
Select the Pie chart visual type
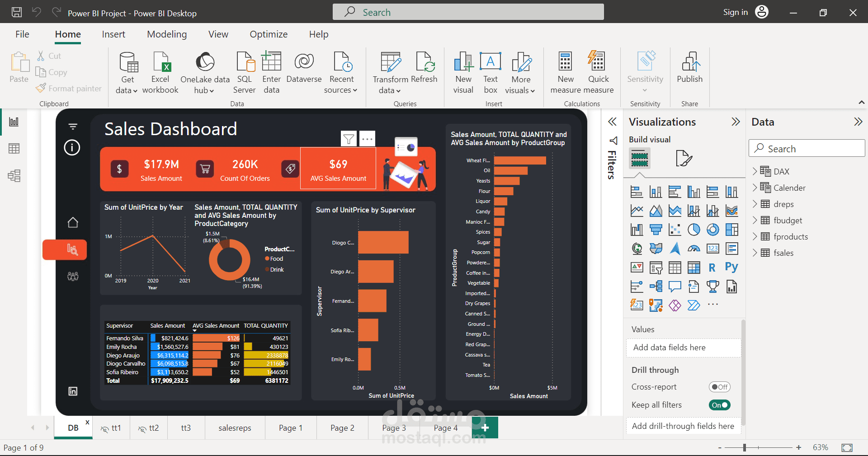click(694, 230)
